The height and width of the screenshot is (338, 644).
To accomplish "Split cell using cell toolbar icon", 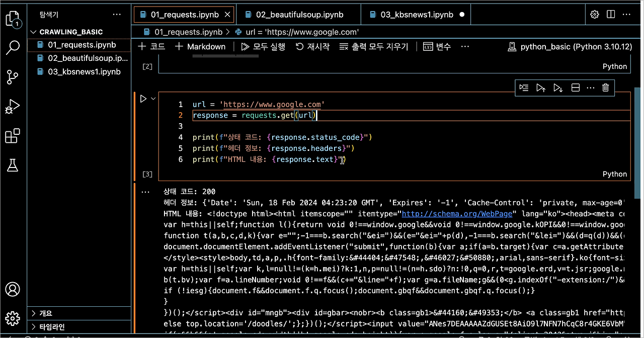I will click(x=576, y=88).
